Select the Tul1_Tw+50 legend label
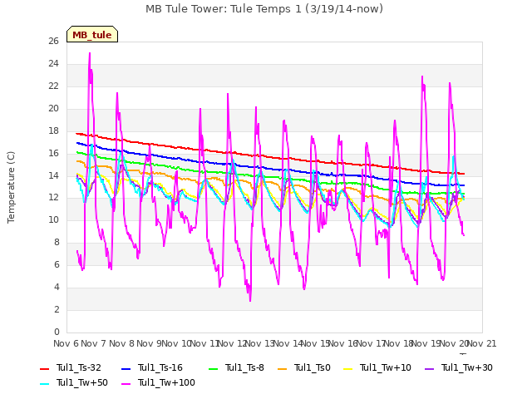Viewport: 532px width, 399px height. click(x=82, y=382)
